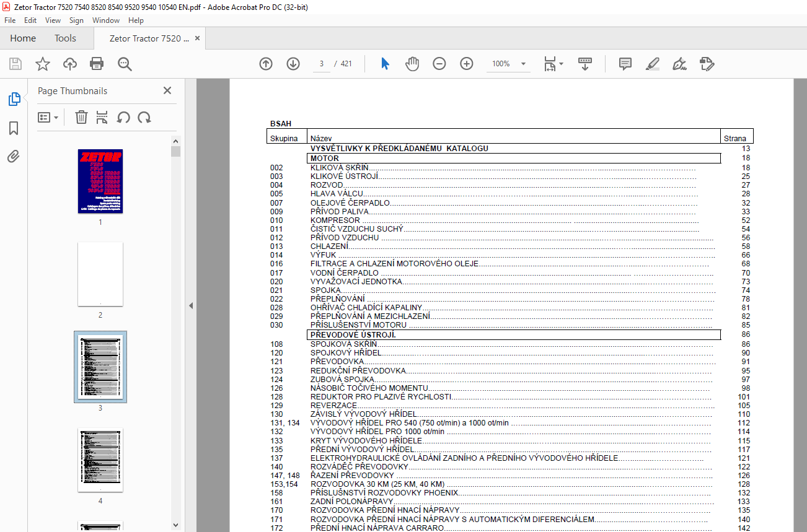Select the arrow Selection tool
Image resolution: width=807 pixels, height=532 pixels.
click(385, 64)
